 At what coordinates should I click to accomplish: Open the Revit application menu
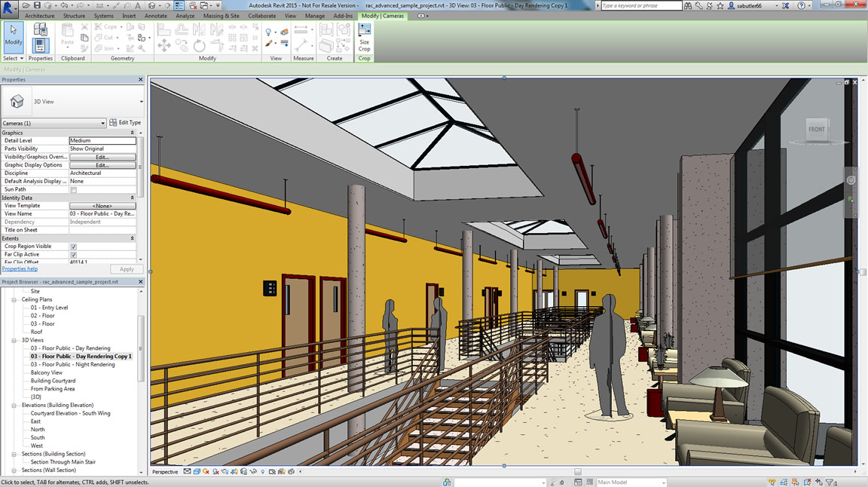9,6
